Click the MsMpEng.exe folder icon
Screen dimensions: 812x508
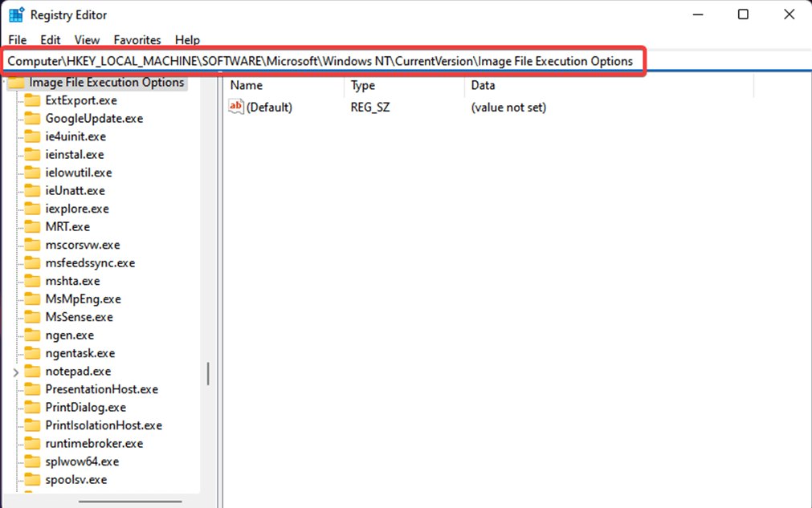coord(32,299)
